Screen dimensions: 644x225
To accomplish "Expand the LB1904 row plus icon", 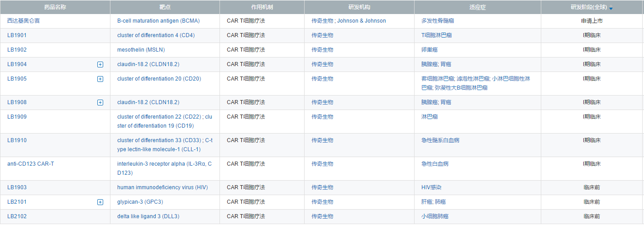I will 100,64.
